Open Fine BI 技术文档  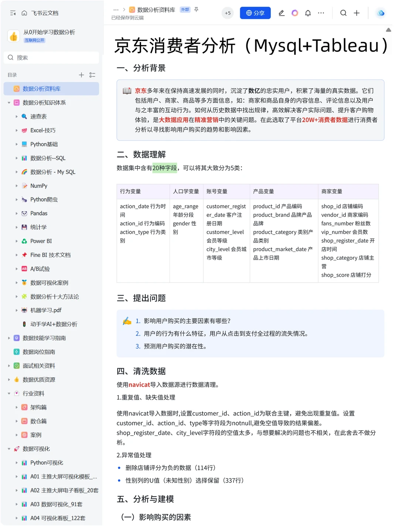point(50,255)
